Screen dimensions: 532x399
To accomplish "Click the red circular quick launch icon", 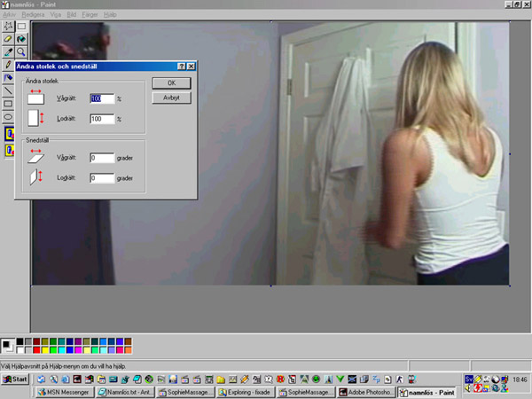I will (280, 379).
